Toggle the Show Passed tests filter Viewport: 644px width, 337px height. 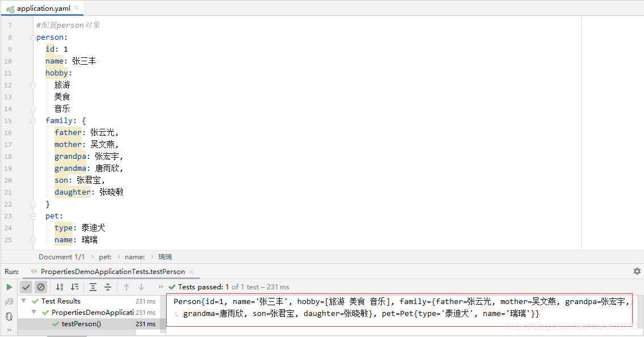tap(26, 287)
